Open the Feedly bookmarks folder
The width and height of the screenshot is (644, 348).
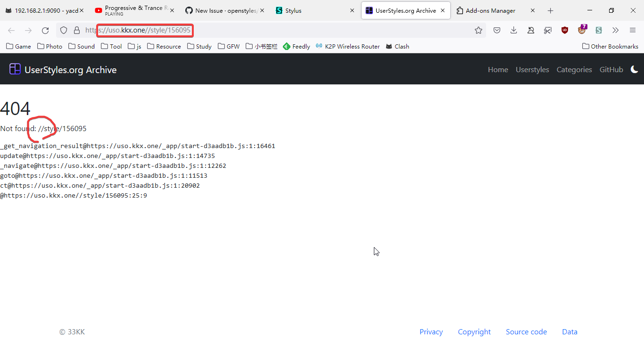click(x=296, y=46)
